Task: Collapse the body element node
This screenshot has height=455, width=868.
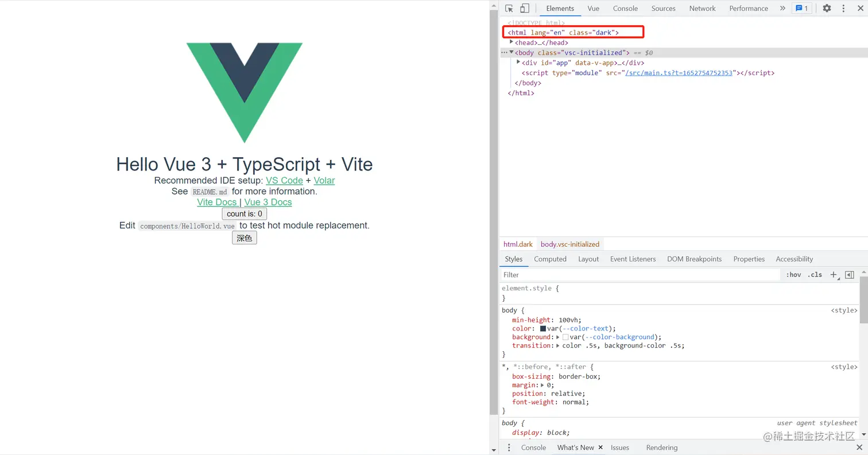Action: (x=511, y=52)
